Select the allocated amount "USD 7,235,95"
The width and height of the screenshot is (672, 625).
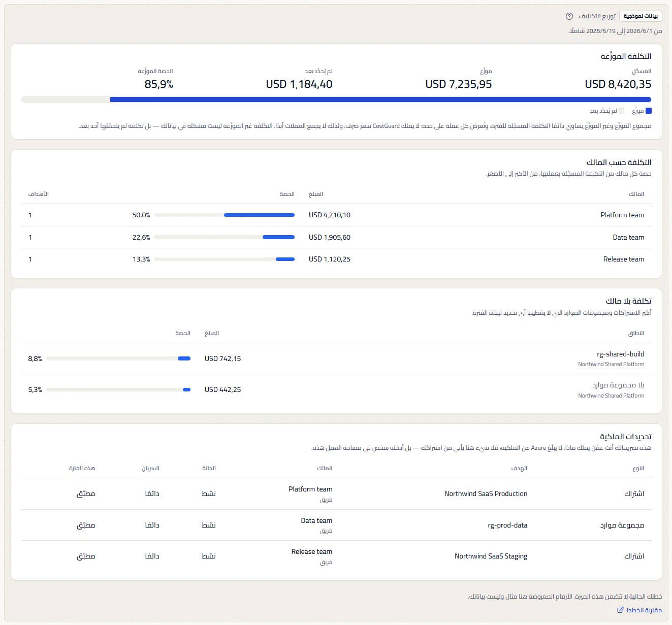click(x=459, y=84)
